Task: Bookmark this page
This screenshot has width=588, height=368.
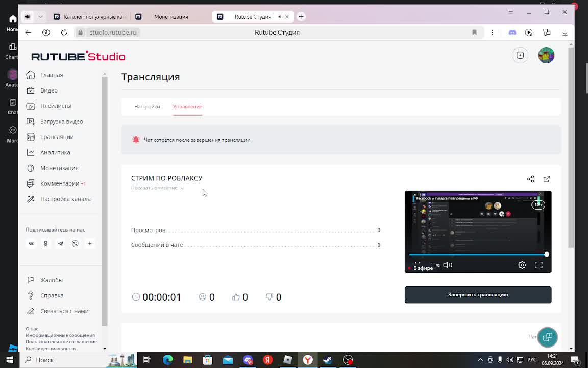Action: [x=474, y=32]
